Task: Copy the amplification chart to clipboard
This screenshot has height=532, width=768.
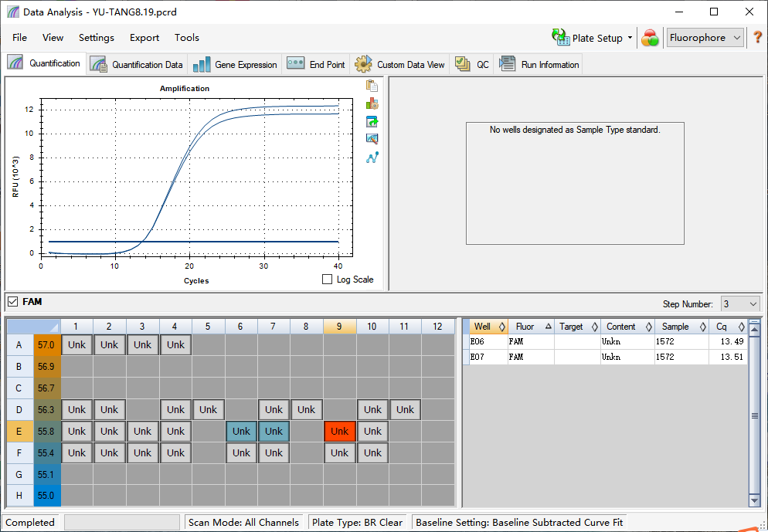Action: (372, 86)
